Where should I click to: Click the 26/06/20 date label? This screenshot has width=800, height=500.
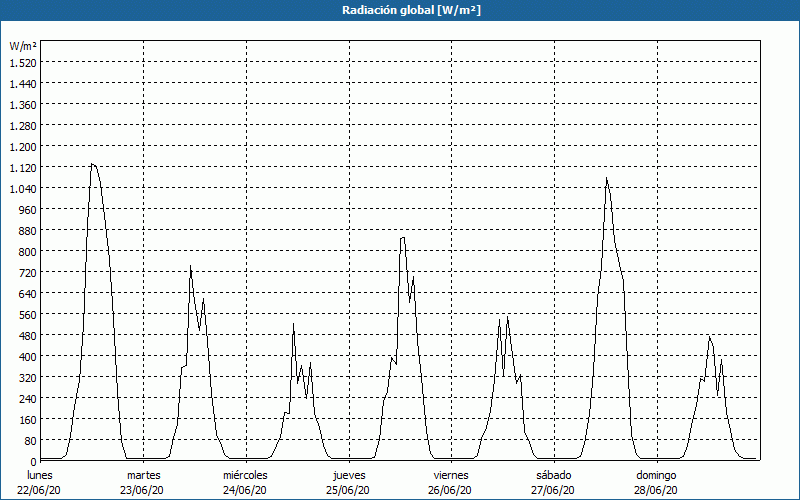coord(450,490)
